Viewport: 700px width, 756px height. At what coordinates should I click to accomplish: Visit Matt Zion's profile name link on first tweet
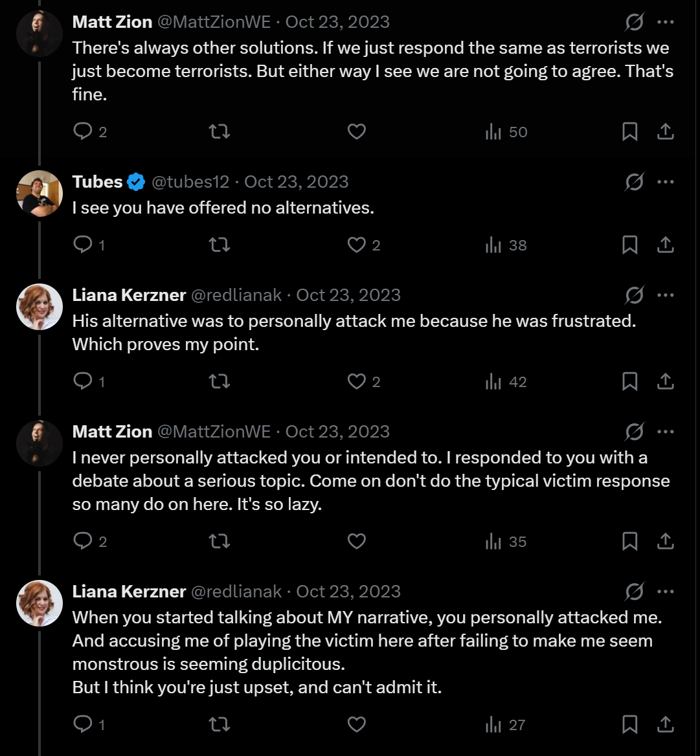coord(112,22)
